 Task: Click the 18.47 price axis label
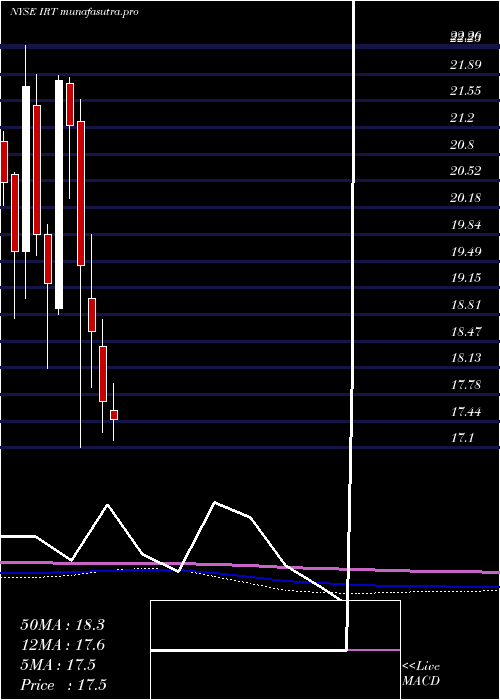click(465, 332)
